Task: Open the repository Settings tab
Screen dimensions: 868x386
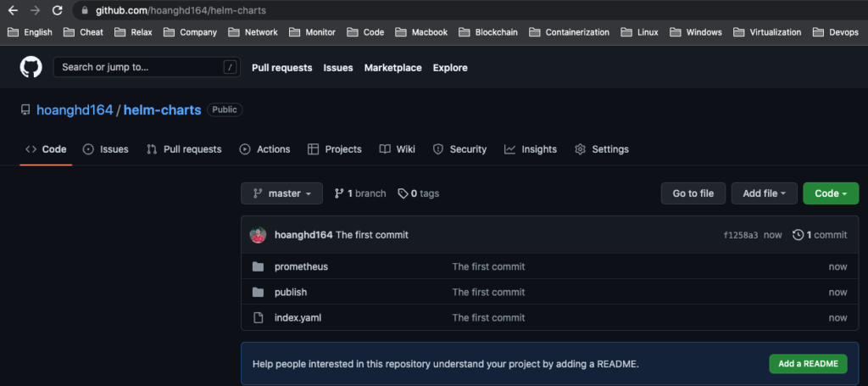Action: 602,149
